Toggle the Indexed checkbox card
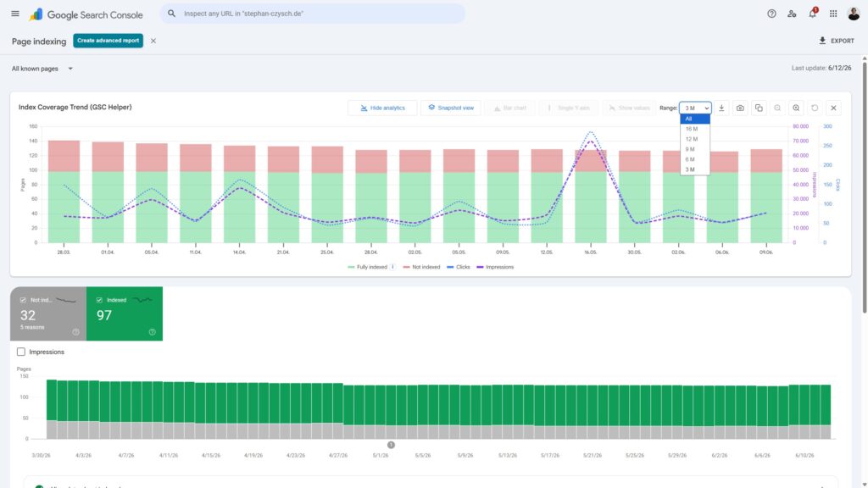Viewport: 868px width, 488px height. (x=99, y=300)
